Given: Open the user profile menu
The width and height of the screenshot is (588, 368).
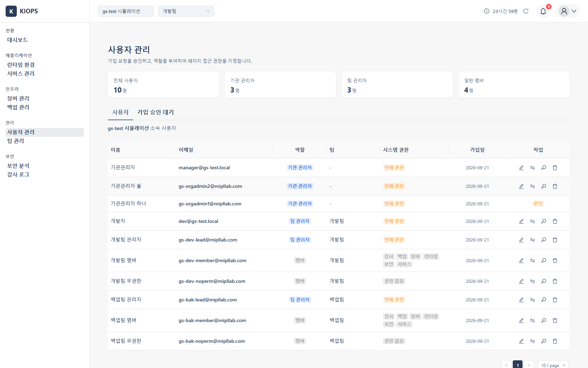Looking at the screenshot, I should tap(568, 11).
